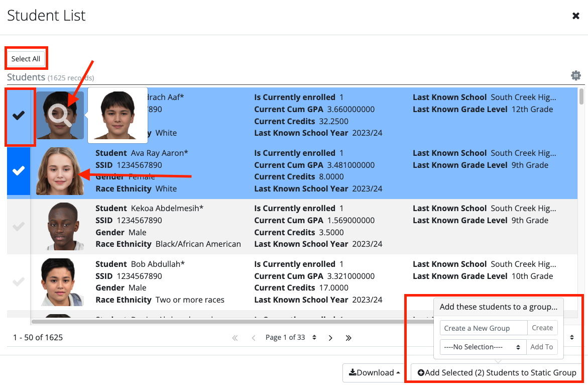Click the download arrow icon on Download button
The height and width of the screenshot is (385, 588).
(x=353, y=372)
